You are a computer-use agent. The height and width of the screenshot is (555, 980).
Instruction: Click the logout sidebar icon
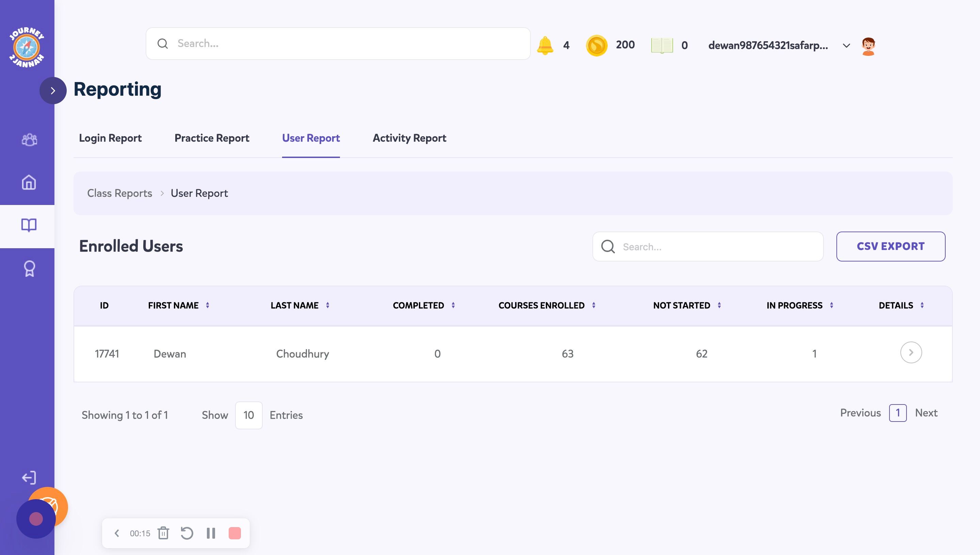[x=29, y=477]
